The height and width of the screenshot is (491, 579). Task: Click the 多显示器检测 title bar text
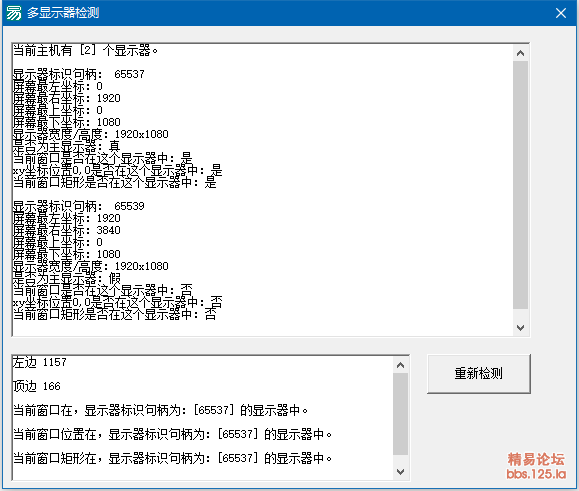coord(63,13)
